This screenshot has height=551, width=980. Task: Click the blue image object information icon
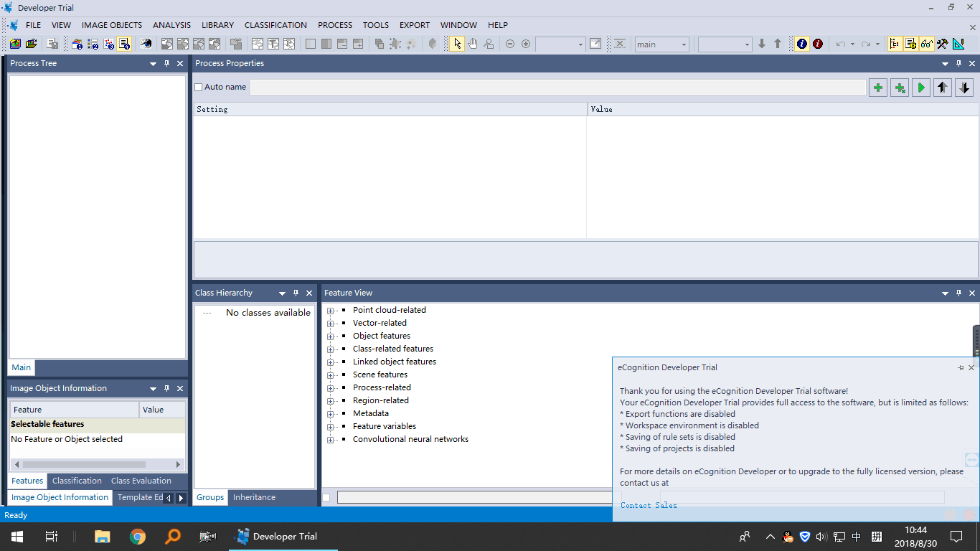[802, 44]
